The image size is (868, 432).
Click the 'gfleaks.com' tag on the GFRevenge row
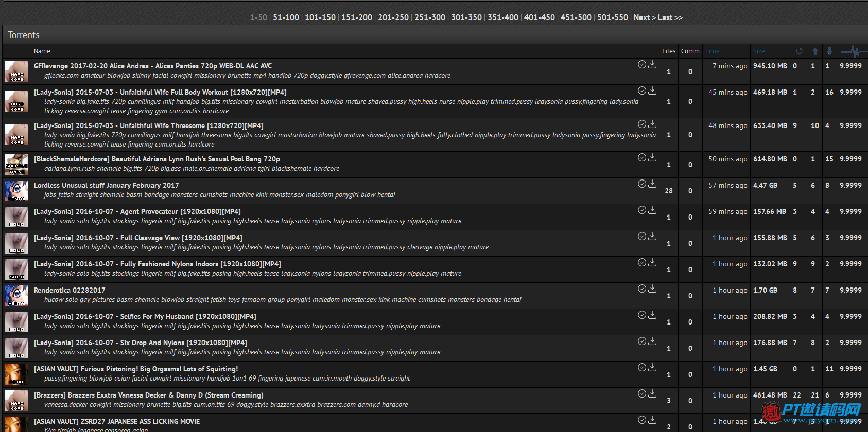point(62,76)
